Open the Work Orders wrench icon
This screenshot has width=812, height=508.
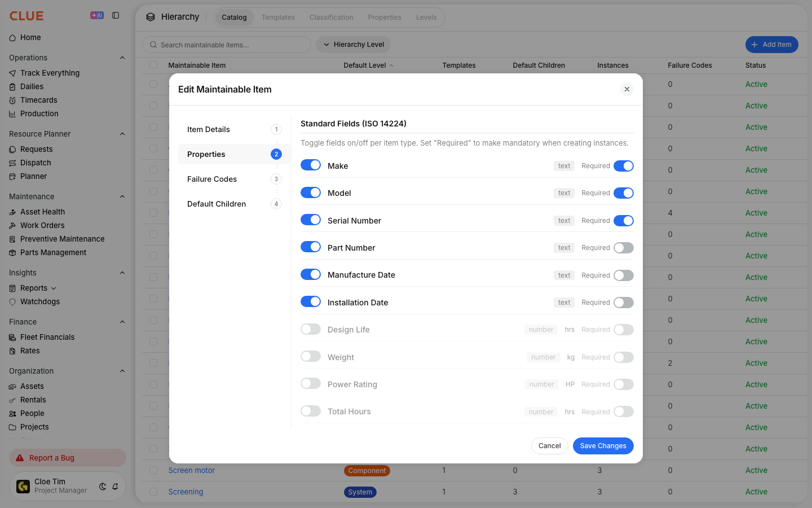(12, 226)
